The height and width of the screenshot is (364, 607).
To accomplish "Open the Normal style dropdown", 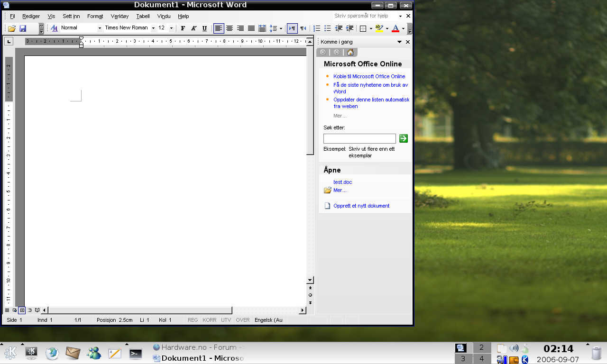I will pyautogui.click(x=100, y=28).
